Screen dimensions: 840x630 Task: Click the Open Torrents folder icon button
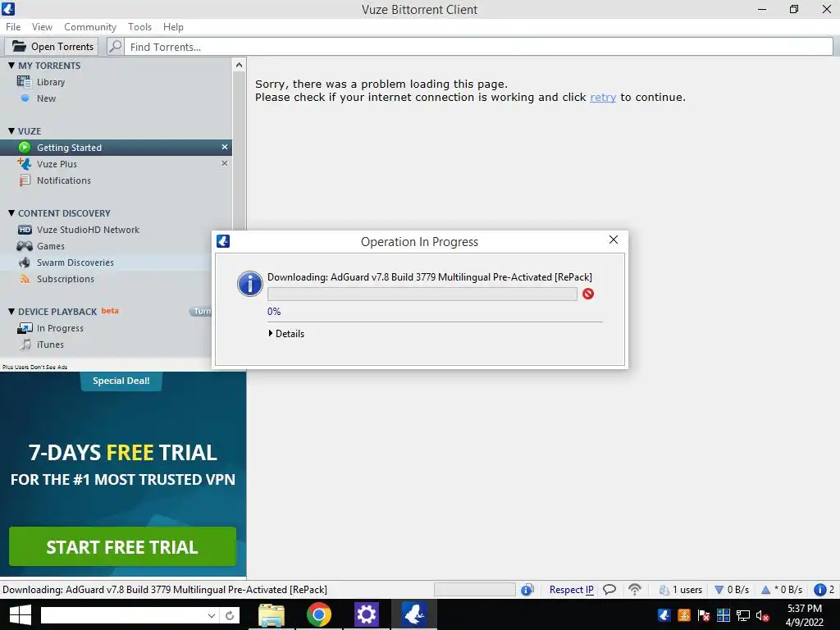(52, 47)
